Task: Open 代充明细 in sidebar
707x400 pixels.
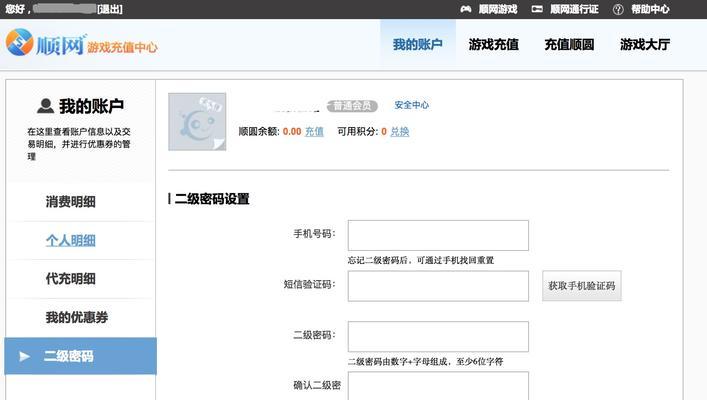Action: click(70, 279)
